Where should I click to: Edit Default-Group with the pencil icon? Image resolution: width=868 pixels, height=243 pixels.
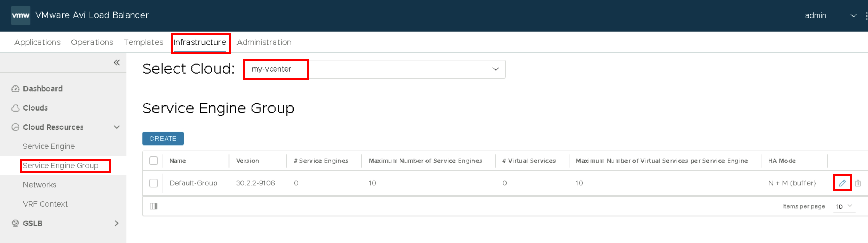point(842,183)
